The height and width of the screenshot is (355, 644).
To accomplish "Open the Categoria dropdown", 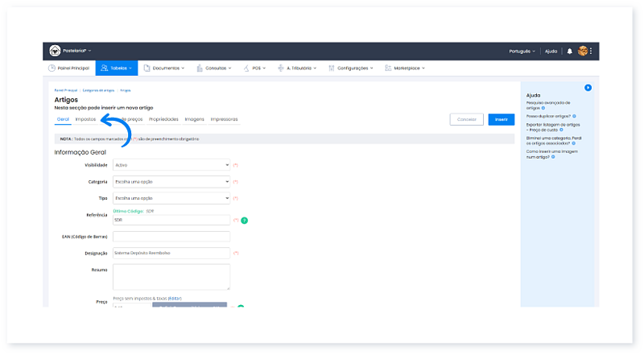I will [x=171, y=182].
